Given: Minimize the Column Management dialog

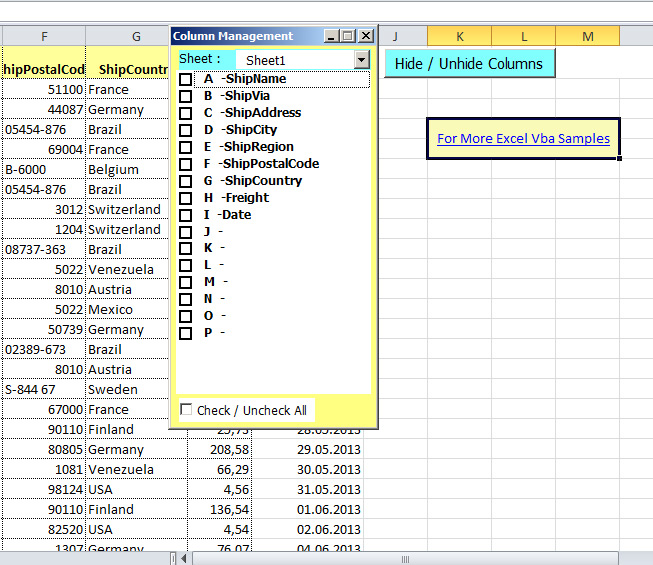Looking at the screenshot, I should point(332,36).
